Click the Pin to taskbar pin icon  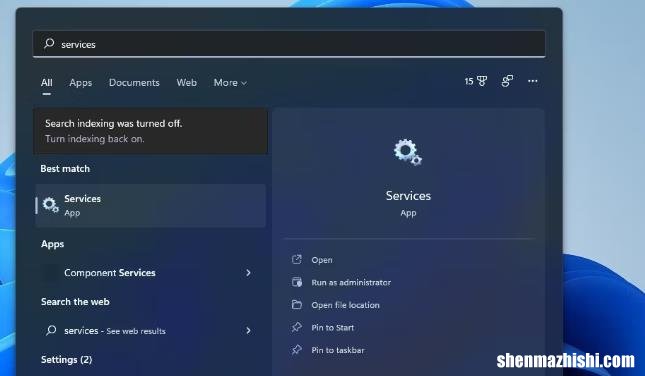pyautogui.click(x=297, y=350)
